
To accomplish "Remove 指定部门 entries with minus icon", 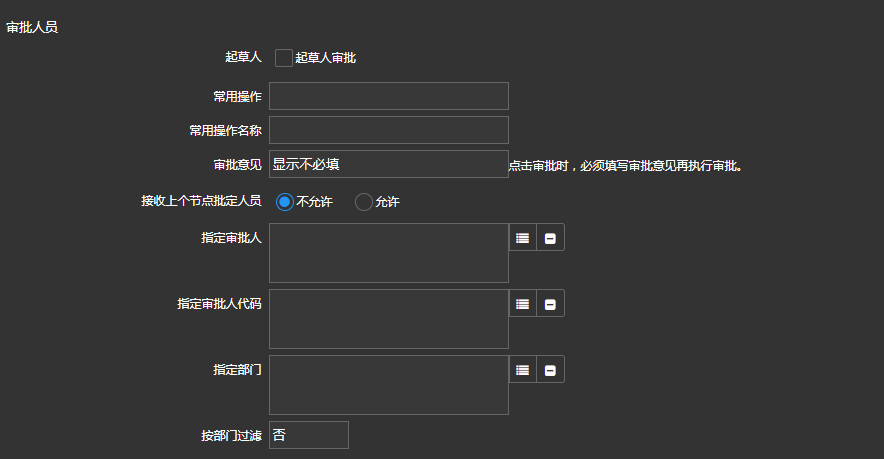I will click(x=550, y=370).
